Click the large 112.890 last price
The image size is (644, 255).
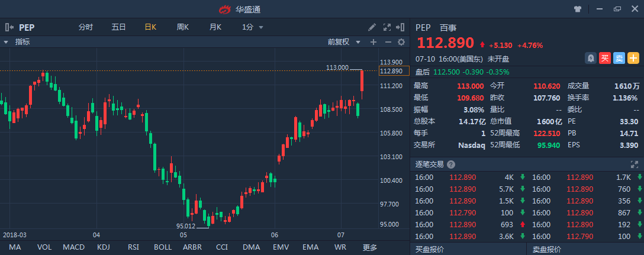tap(445, 43)
